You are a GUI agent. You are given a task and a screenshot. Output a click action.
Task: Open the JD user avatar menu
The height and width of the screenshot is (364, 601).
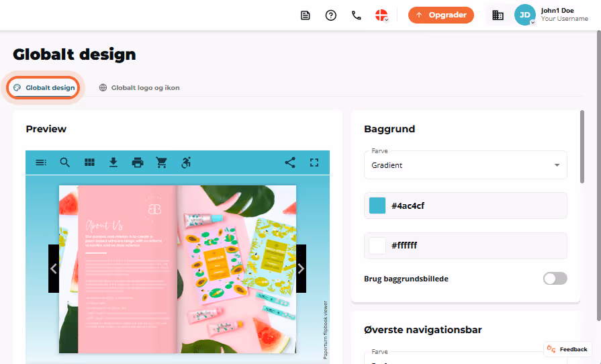click(524, 15)
